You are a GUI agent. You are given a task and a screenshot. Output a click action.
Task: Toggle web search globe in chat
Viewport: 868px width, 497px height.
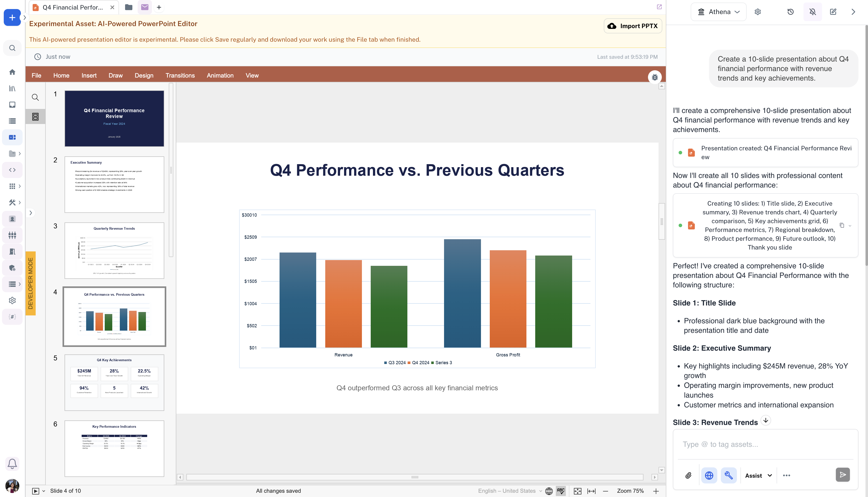(709, 475)
